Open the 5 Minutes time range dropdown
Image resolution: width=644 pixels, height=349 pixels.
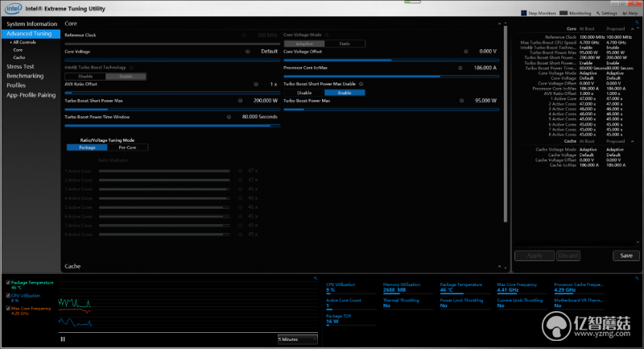(297, 339)
